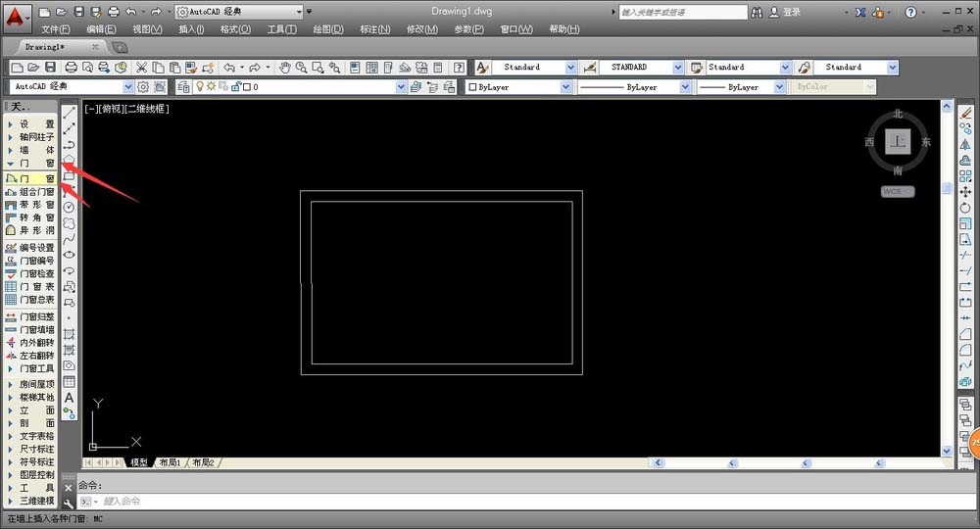Select the Erase tool in modify toolbar
The height and width of the screenshot is (529, 980).
click(965, 113)
